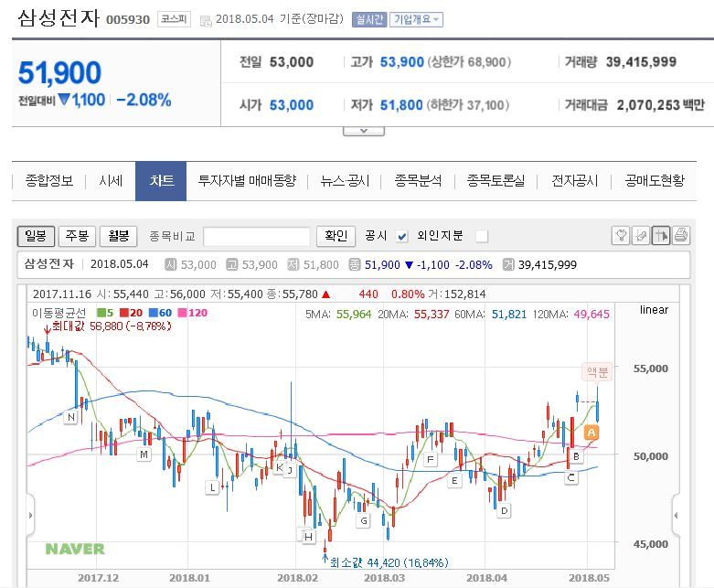Click the 액분 stock split marker

(x=597, y=372)
